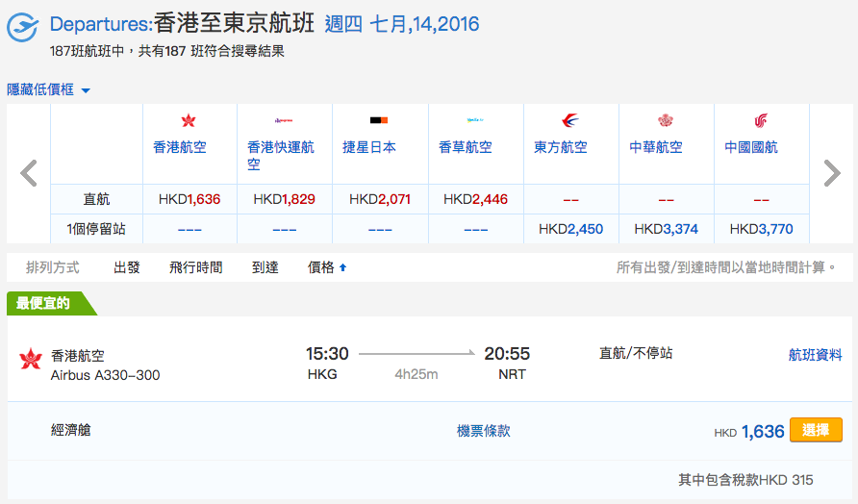This screenshot has width=858, height=504.
Task: Select direct fare HKD2,446
Action: tap(475, 199)
